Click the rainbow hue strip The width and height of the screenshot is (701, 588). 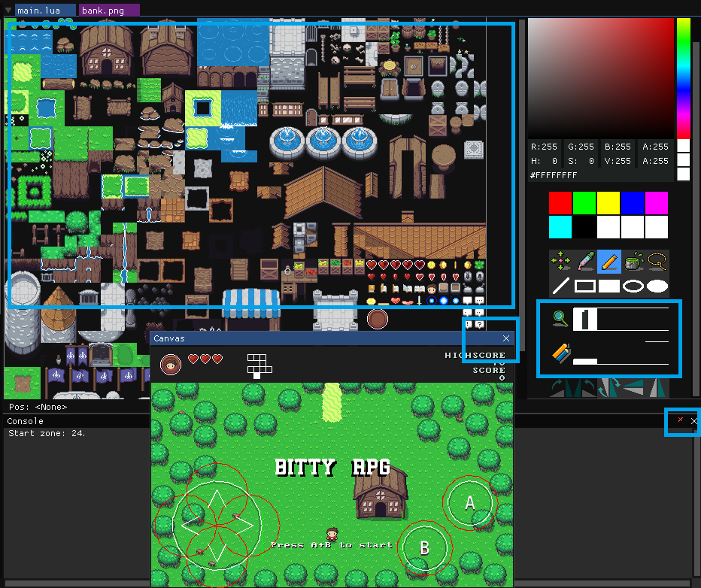coord(684,78)
